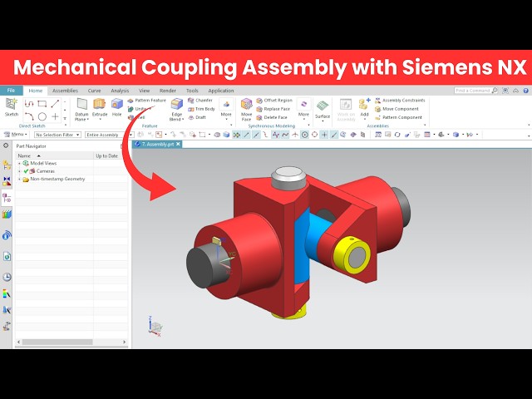
Task: Switch to the Analysis ribbon tab
Action: [120, 91]
